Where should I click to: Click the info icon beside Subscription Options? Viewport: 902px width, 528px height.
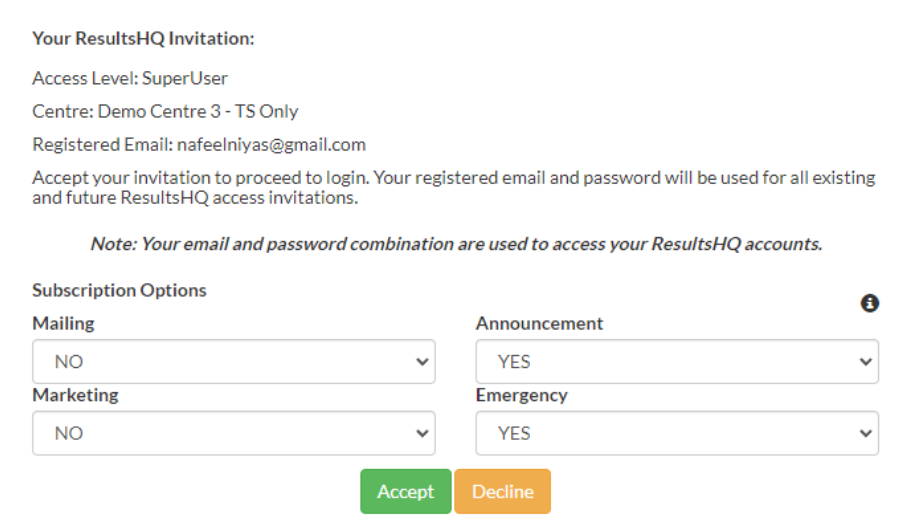tap(869, 303)
